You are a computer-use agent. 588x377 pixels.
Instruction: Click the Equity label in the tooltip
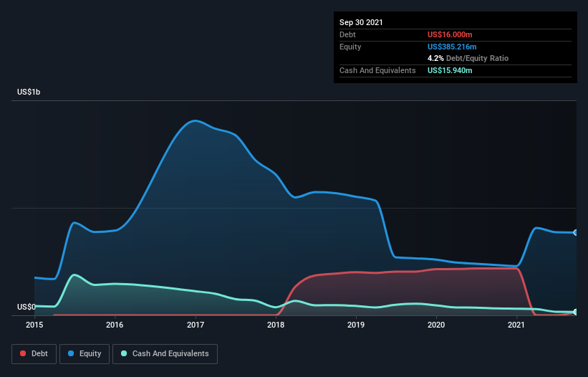click(350, 47)
